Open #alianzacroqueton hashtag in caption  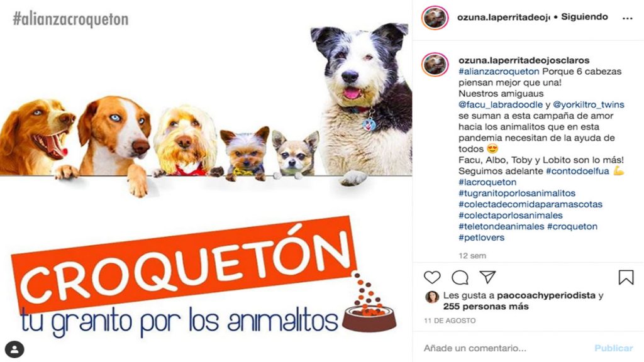(499, 72)
